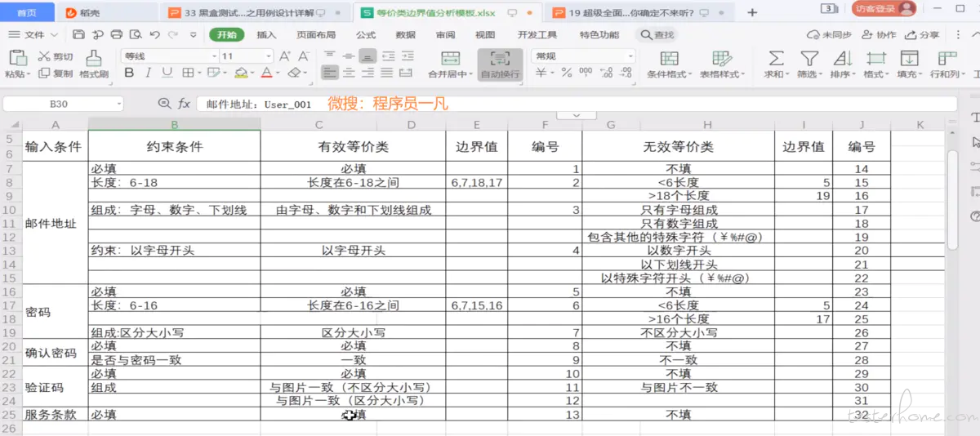980x436 pixels.
Task: Click the thousands separator 000 icon
Action: pos(585,73)
